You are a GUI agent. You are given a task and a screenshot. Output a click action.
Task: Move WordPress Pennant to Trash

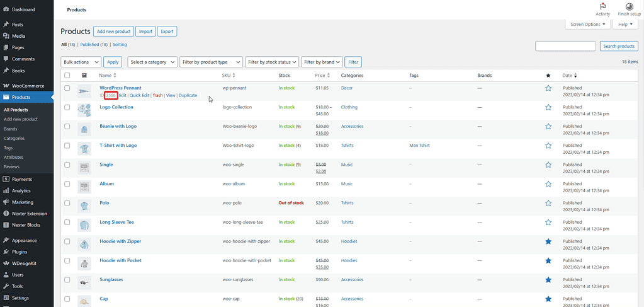pos(158,95)
